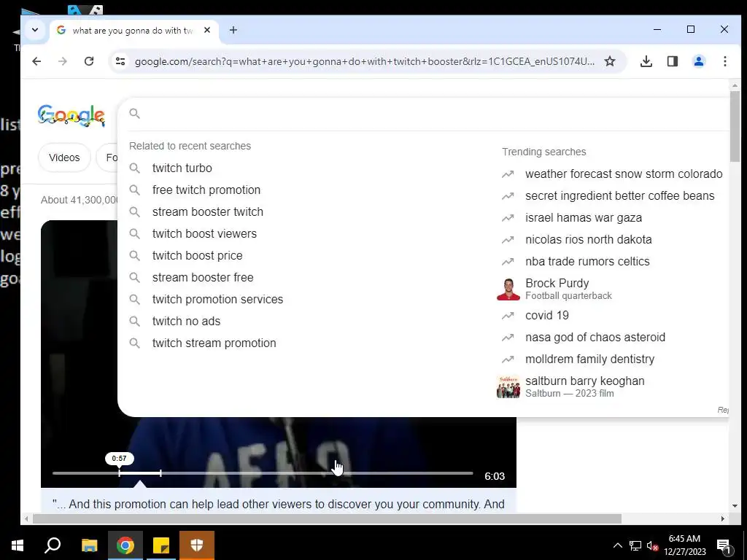Click horizontal scrollbar right arrow

click(x=723, y=518)
